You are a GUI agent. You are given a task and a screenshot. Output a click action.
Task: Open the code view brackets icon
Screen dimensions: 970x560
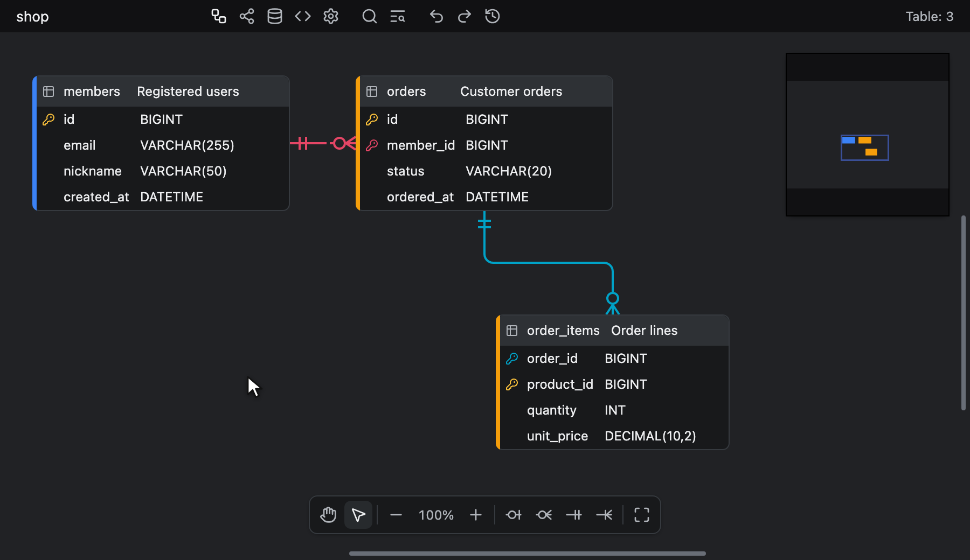tap(303, 16)
